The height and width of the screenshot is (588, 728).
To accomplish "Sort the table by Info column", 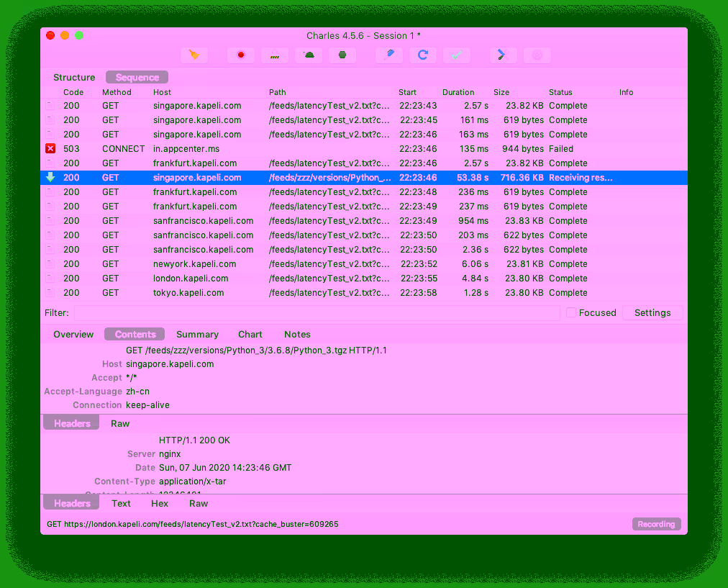I will (627, 92).
